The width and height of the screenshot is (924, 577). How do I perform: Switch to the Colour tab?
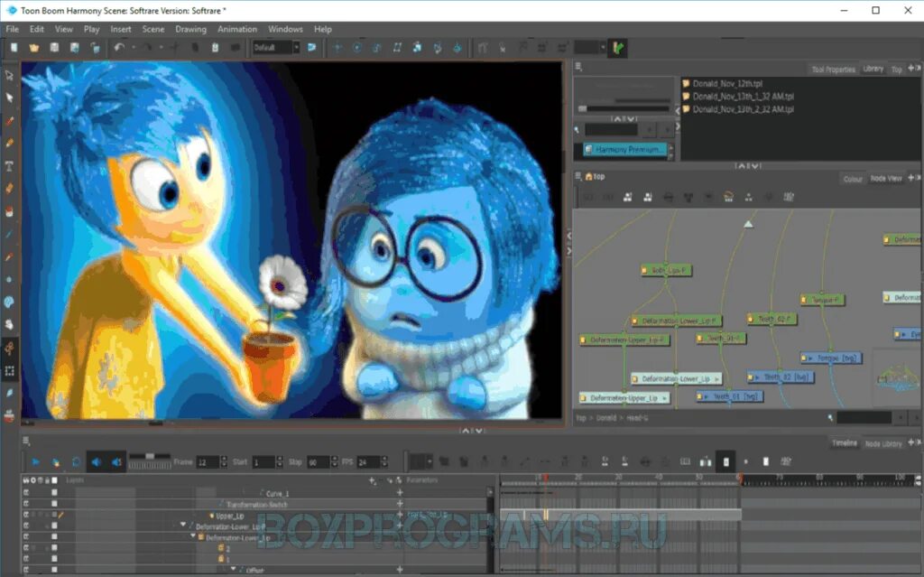click(x=852, y=179)
